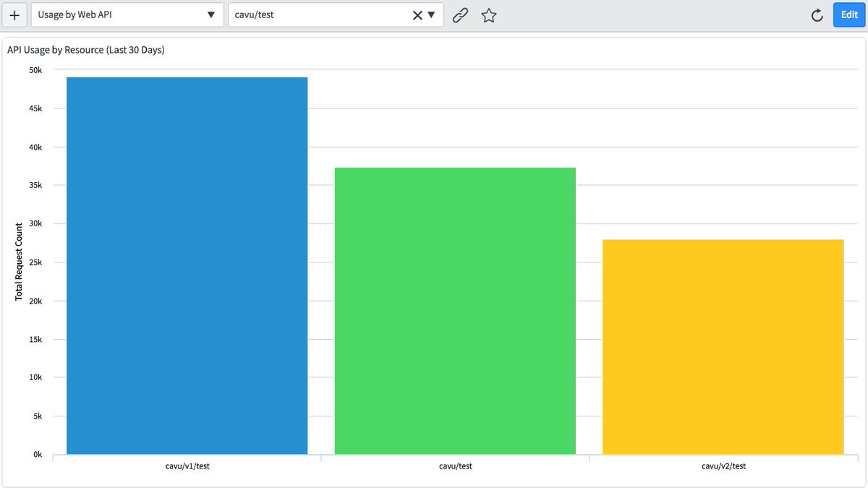Click the cavu/v2/test axis label
The image size is (868, 488).
coord(723,466)
